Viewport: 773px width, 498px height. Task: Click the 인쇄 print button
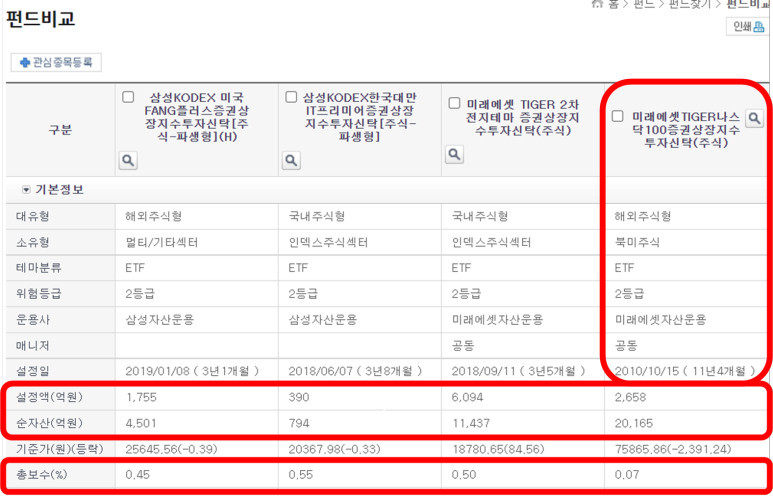pyautogui.click(x=747, y=26)
